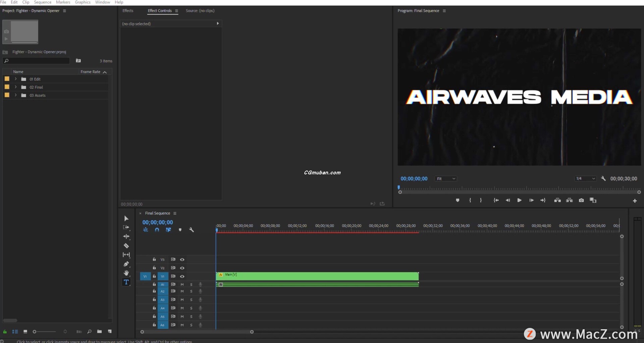This screenshot has height=343, width=644.
Task: Create new bin in Project panel
Action: coord(99,332)
